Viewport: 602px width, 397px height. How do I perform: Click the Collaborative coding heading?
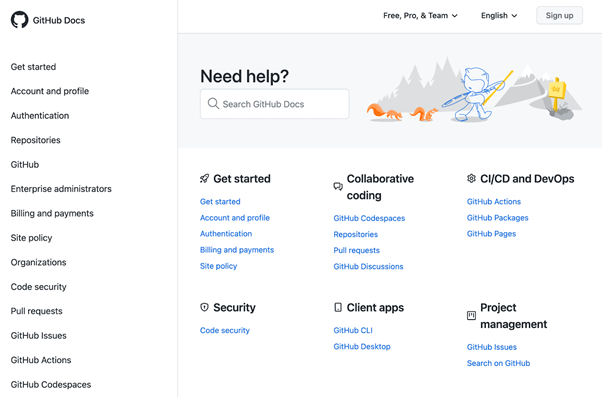380,187
